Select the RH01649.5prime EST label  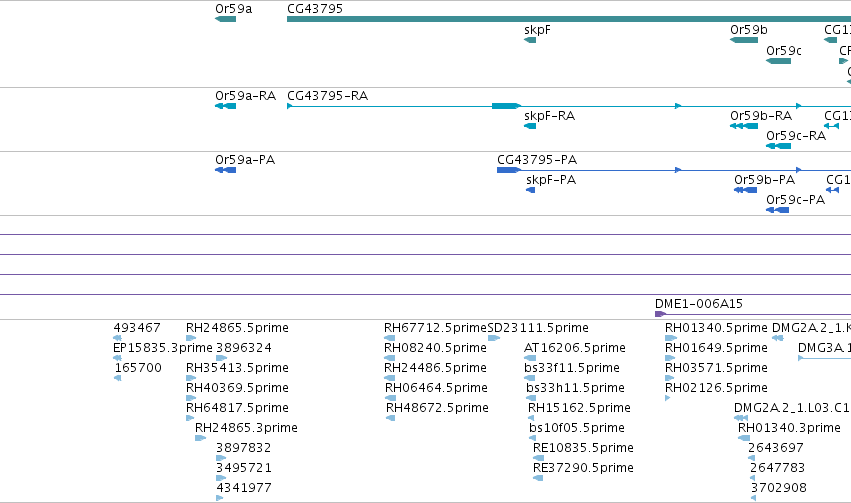[716, 348]
